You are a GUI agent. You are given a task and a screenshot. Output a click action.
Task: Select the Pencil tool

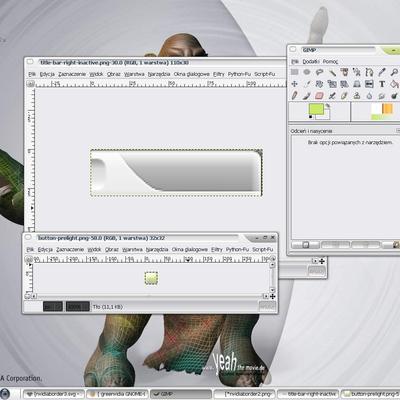(294, 96)
